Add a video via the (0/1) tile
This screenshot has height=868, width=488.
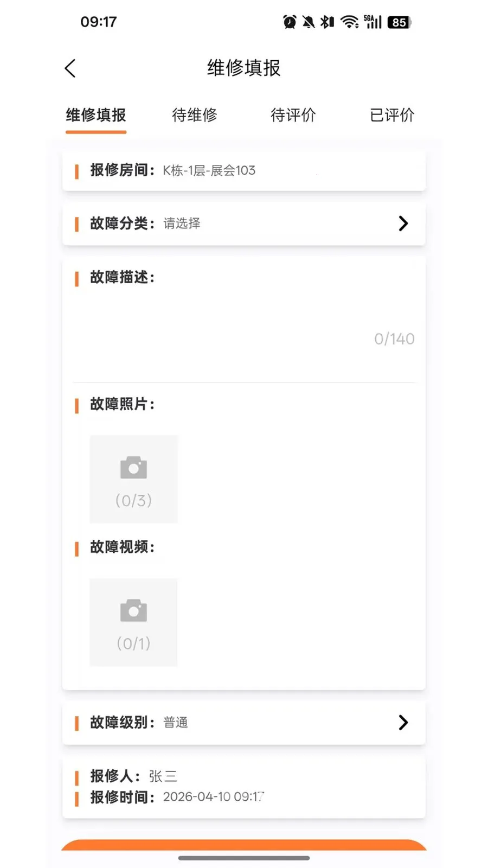133,622
